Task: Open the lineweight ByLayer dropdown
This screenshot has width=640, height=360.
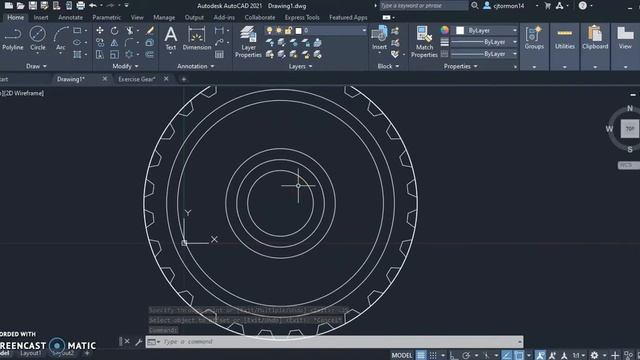Action: coord(484,42)
